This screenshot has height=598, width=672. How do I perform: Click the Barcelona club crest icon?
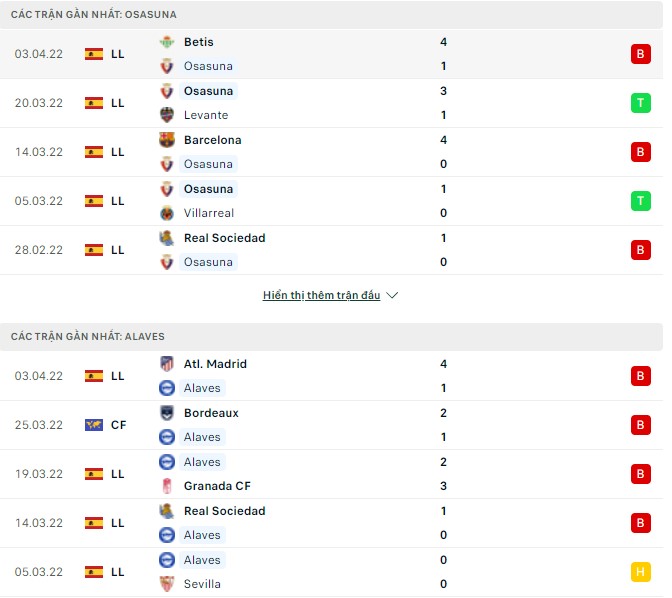167,140
